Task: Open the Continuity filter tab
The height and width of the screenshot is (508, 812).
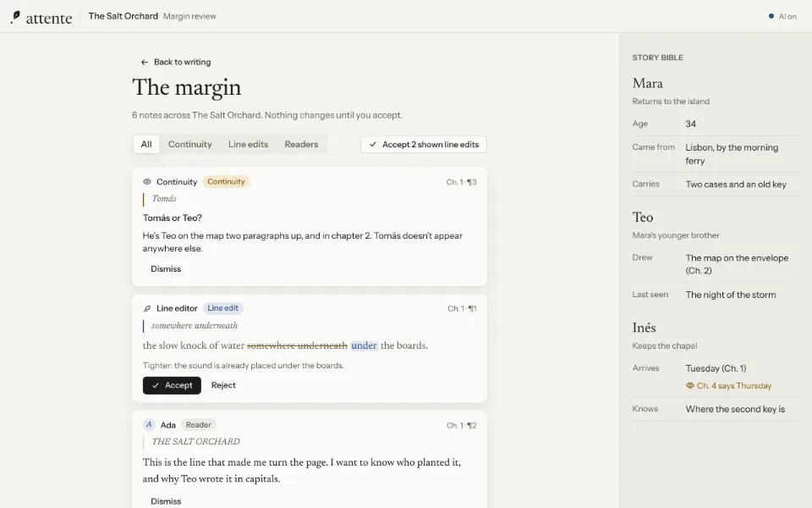Action: tap(190, 144)
